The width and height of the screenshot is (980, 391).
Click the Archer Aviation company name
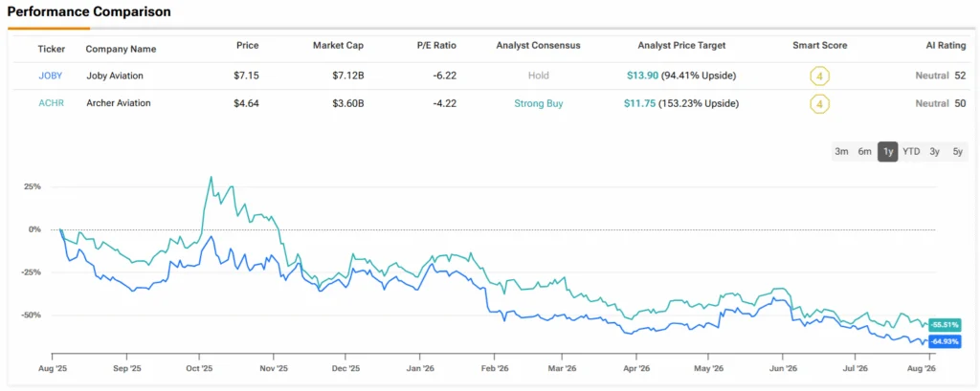(x=118, y=103)
